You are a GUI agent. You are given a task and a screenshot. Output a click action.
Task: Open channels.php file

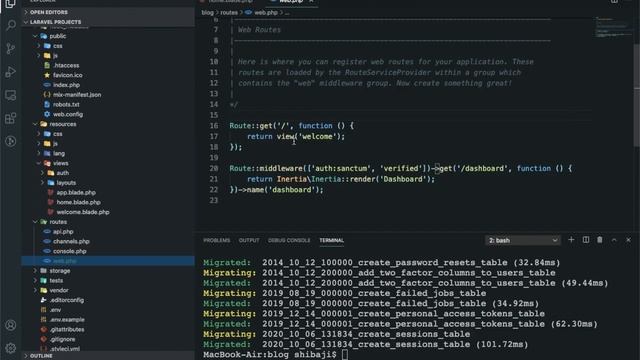(x=71, y=242)
